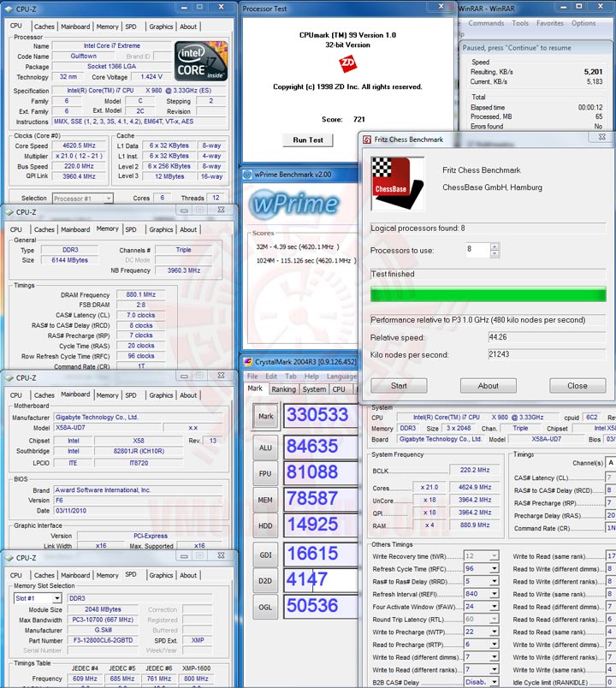Image resolution: width=616 pixels, height=688 pixels.
Task: Click the Core Speed value 4620.5 MHz
Action: [x=79, y=145]
